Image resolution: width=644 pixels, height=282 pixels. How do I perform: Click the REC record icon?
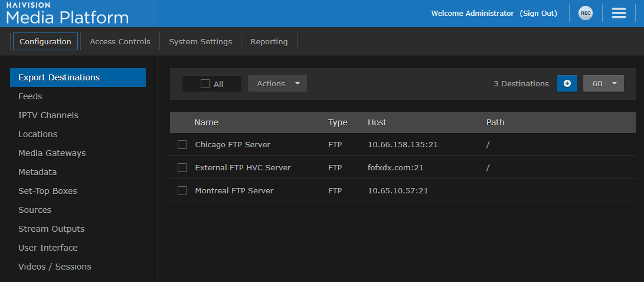coord(585,14)
